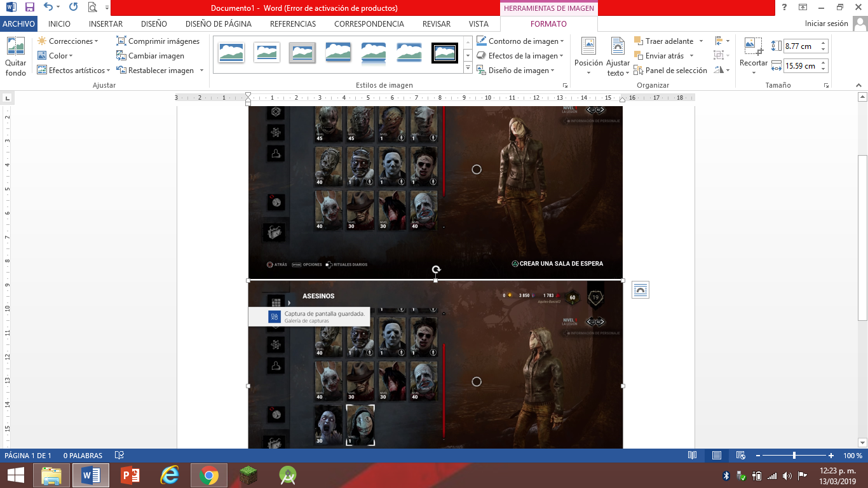Apply the thick black frame picture style
The width and height of the screenshot is (868, 488).
(445, 53)
